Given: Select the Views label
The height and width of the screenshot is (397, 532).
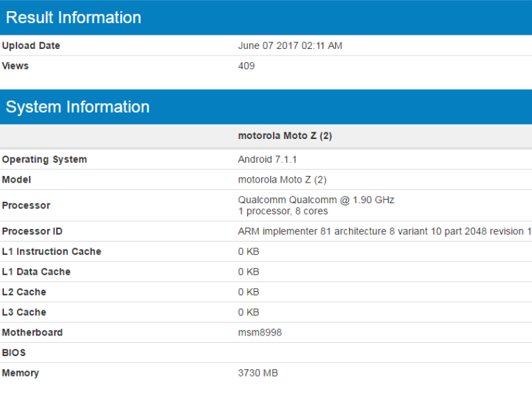Looking at the screenshot, I should [15, 66].
